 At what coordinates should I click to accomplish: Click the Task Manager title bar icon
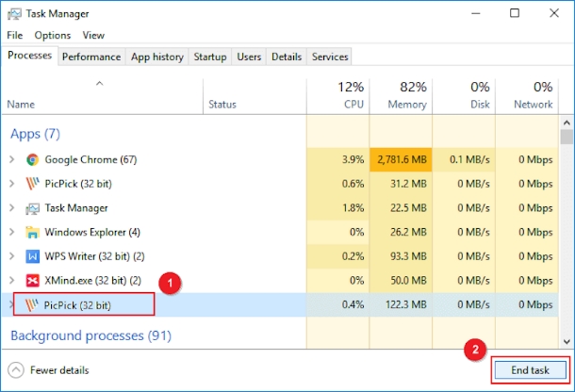point(13,14)
